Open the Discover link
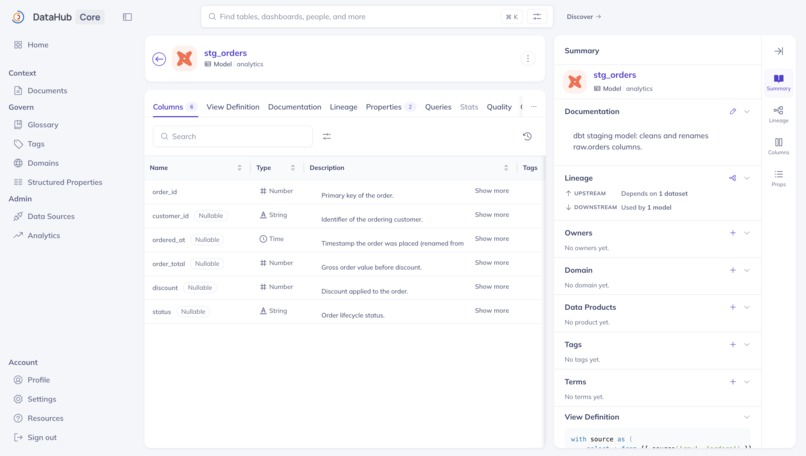 pyautogui.click(x=584, y=17)
